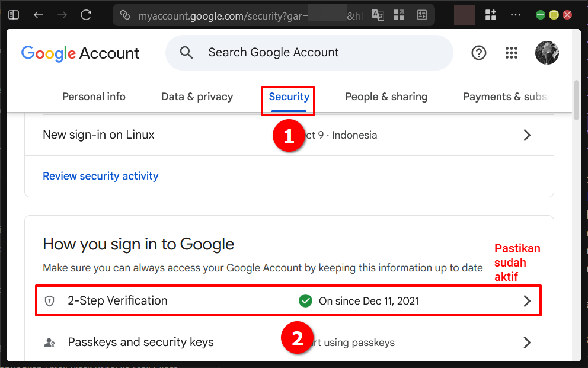Open the browser more options three-dots menu
This screenshot has height=368, width=588.
515,15
